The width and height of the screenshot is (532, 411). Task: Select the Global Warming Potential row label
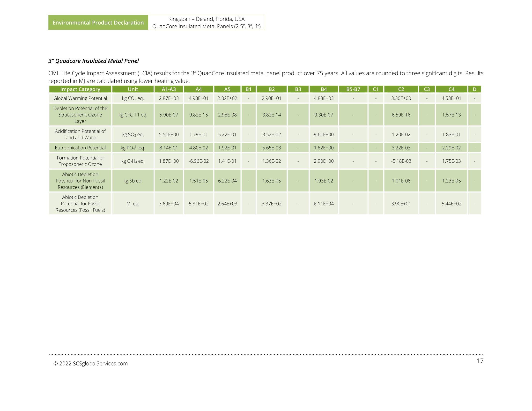[80, 98]
